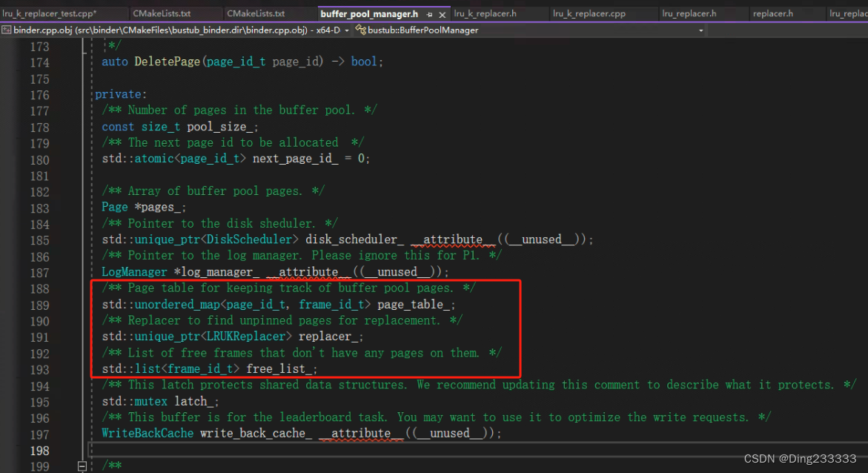868x473 pixels.
Task: Click line number 180 in the gutter
Action: click(x=39, y=159)
